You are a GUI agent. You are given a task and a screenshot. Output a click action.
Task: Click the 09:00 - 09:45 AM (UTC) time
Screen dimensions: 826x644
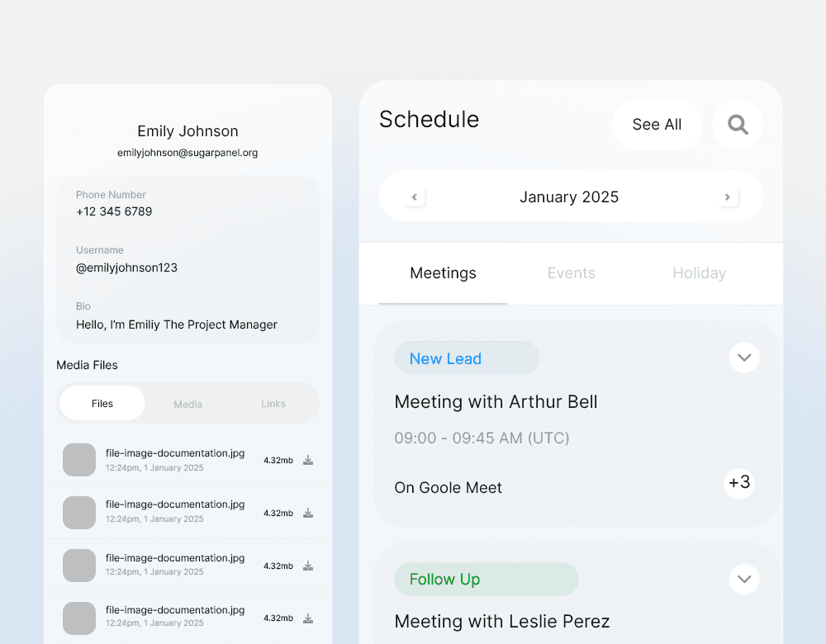coord(482,438)
